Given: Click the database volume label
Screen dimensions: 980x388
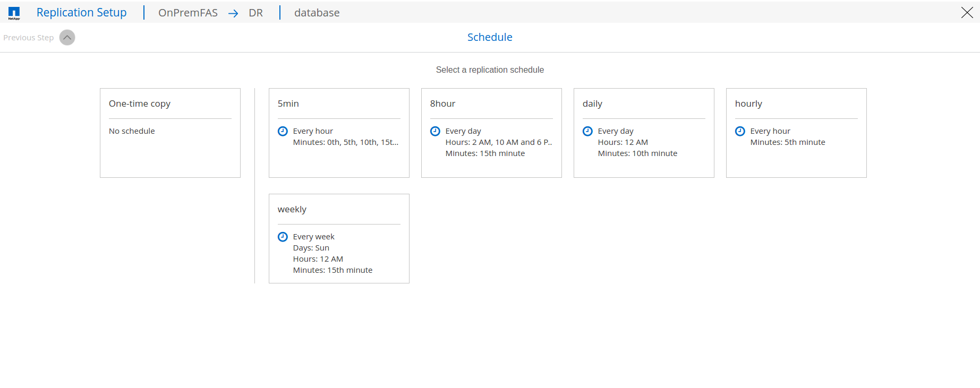Looking at the screenshot, I should pos(317,13).
